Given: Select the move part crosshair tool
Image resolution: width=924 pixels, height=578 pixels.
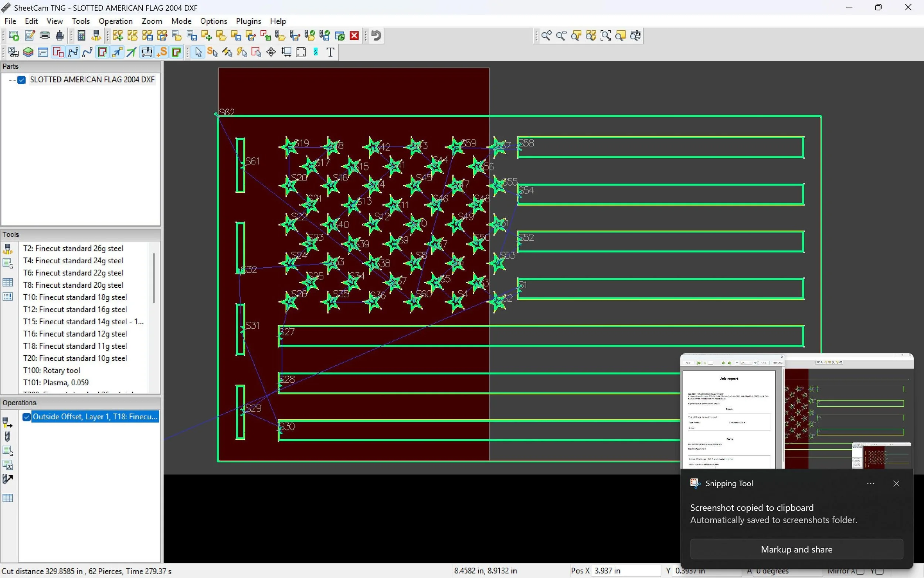Looking at the screenshot, I should 271,52.
